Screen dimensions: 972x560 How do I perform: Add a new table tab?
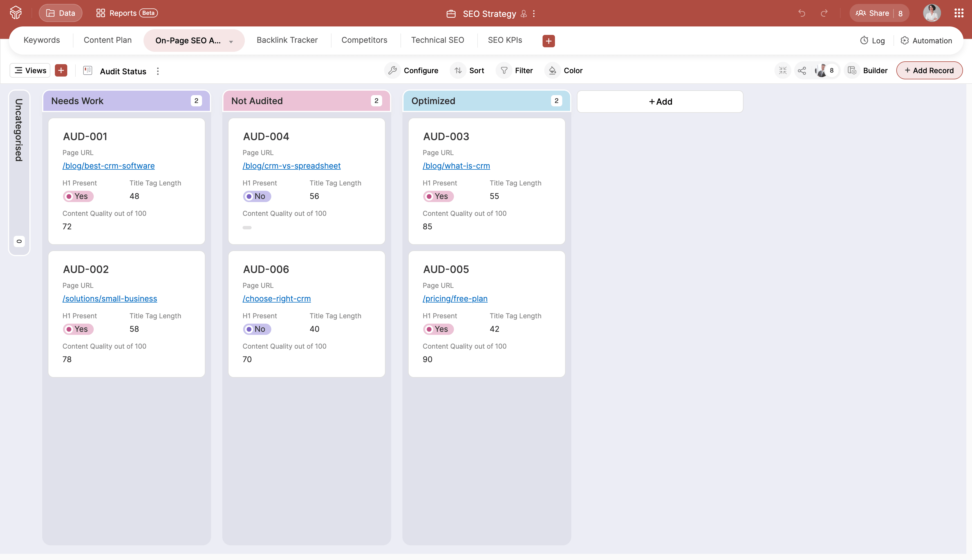pos(549,41)
